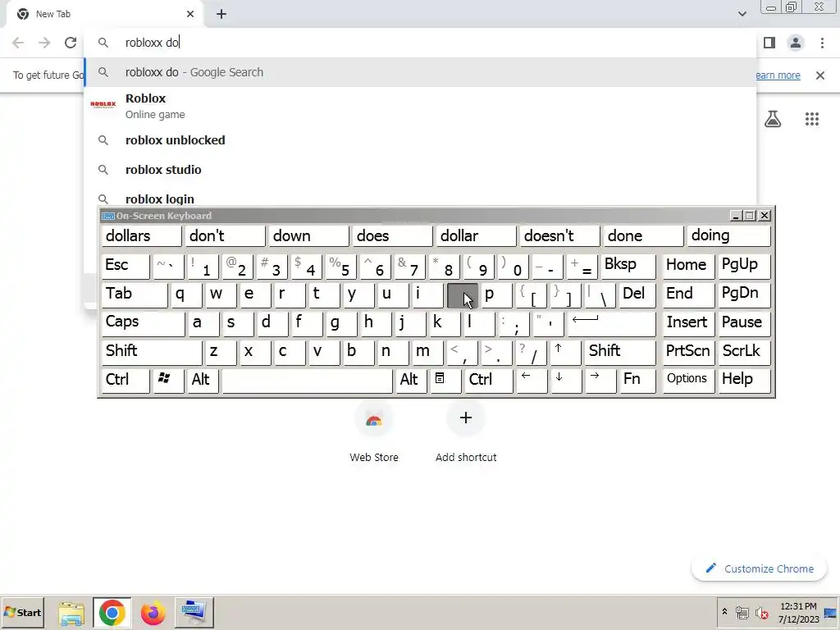
Task: Choose predicted word 'don't'
Action: [225, 235]
